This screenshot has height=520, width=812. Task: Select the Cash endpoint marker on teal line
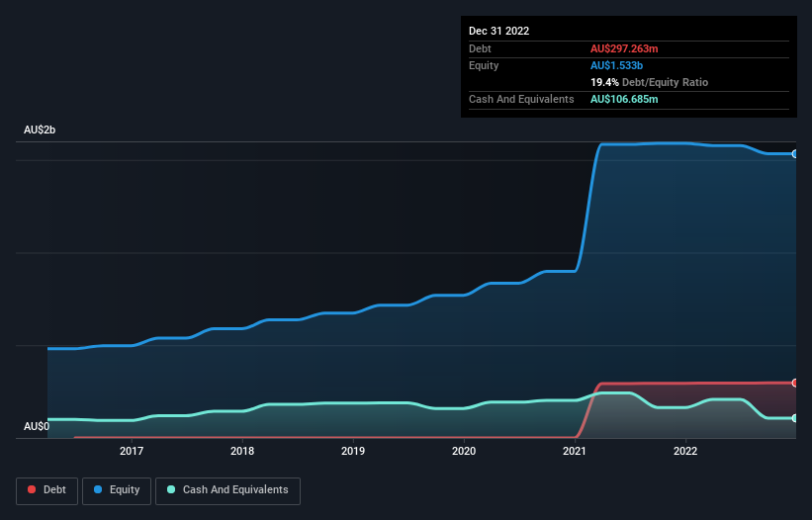click(x=795, y=418)
